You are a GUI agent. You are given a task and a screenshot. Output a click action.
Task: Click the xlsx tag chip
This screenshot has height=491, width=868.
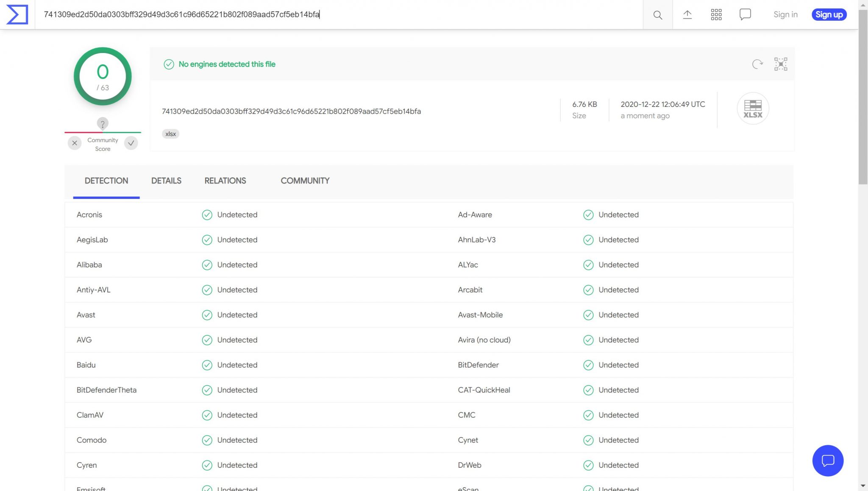[x=170, y=134]
